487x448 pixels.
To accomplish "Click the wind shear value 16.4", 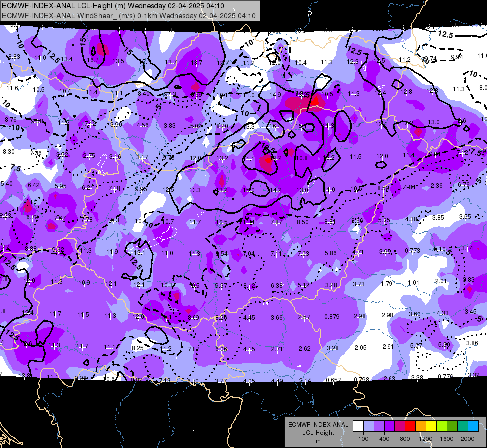I will [275, 126].
